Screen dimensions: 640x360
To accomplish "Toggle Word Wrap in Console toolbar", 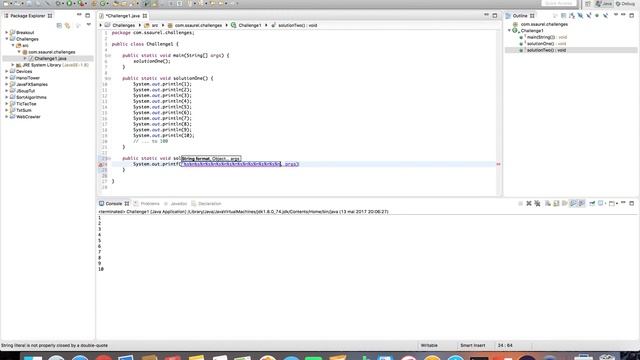I will pos(565,203).
